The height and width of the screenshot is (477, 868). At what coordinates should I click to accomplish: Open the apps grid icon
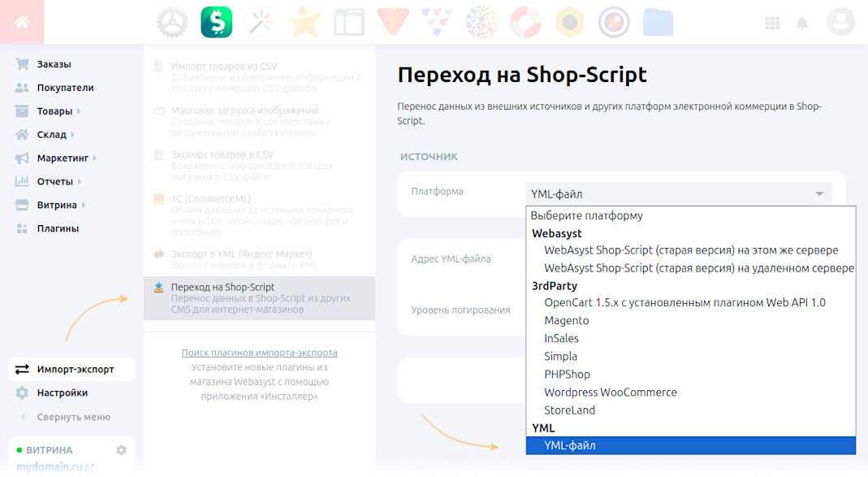pyautogui.click(x=772, y=23)
